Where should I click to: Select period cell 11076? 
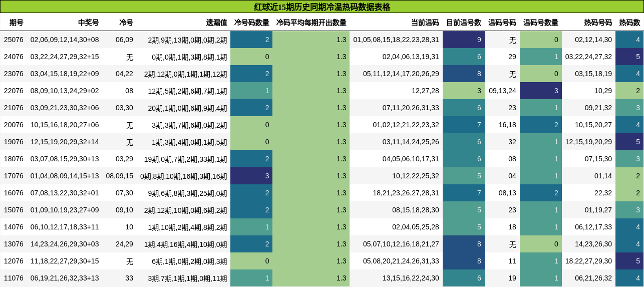coord(14,278)
